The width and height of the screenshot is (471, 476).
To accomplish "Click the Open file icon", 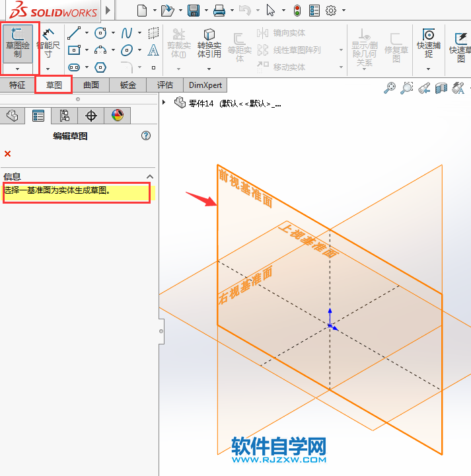I will (x=167, y=11).
